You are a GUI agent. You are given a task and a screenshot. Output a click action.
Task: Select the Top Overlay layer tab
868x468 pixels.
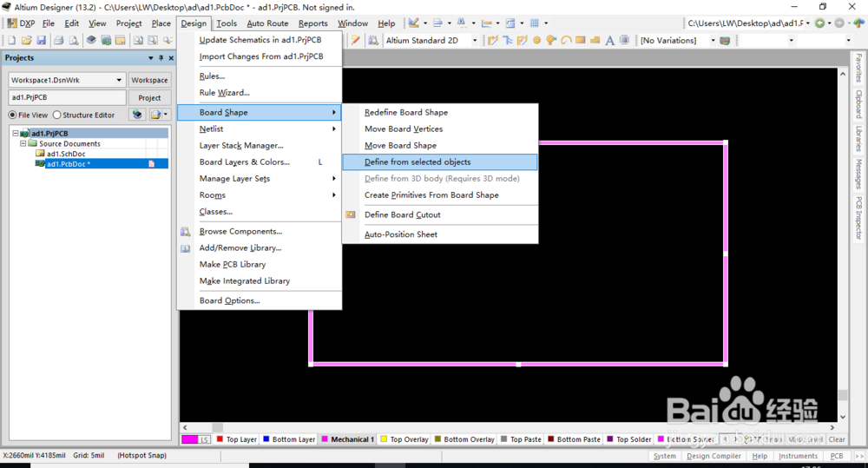click(x=404, y=439)
